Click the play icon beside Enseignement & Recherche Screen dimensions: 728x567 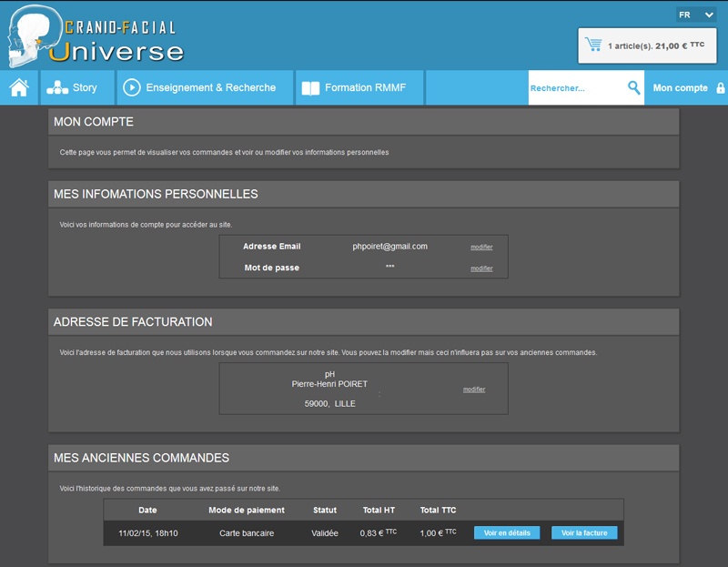132,87
